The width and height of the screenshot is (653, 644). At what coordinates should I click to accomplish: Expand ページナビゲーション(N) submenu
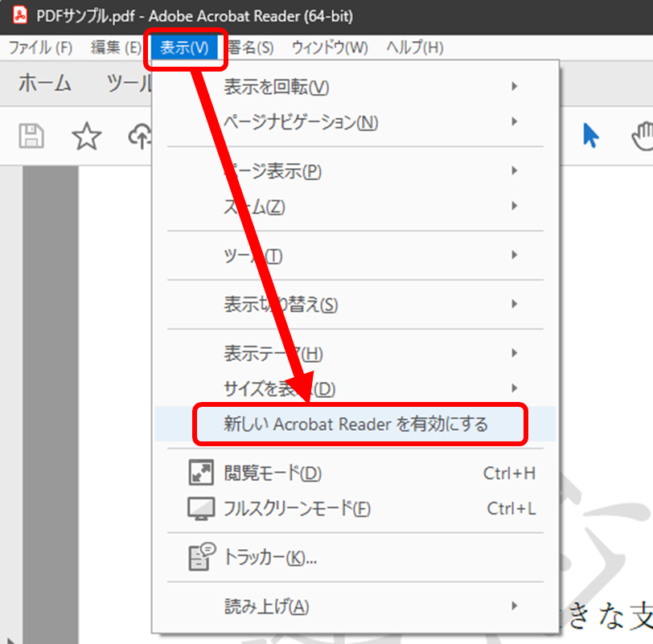(355, 122)
